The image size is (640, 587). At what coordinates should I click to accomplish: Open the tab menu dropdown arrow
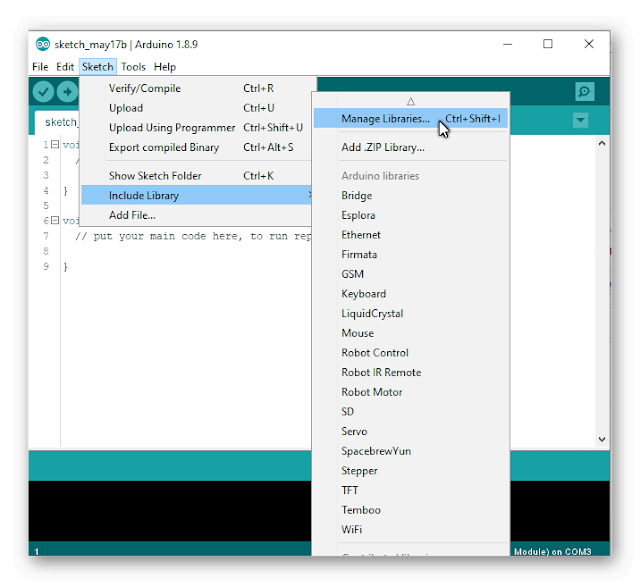(580, 120)
